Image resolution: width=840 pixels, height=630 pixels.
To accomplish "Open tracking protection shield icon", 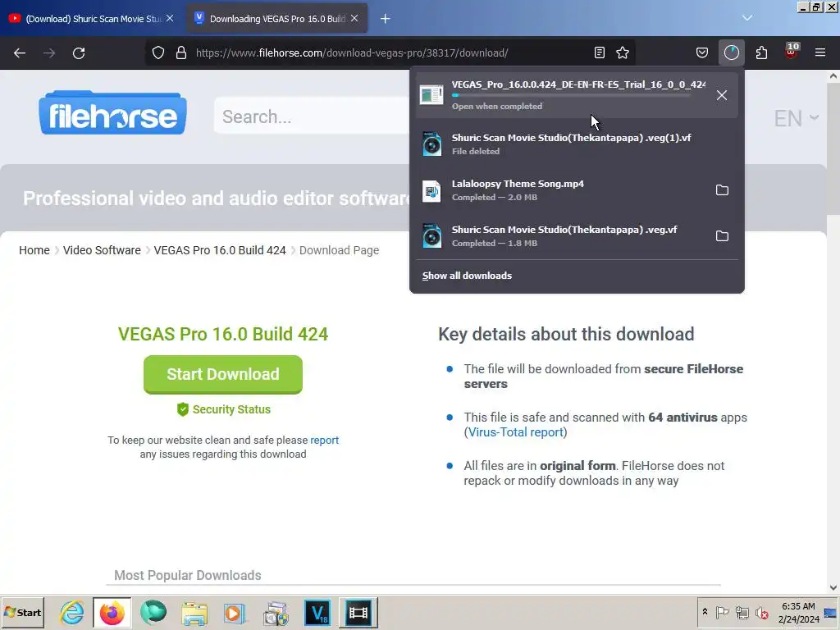I will point(158,53).
